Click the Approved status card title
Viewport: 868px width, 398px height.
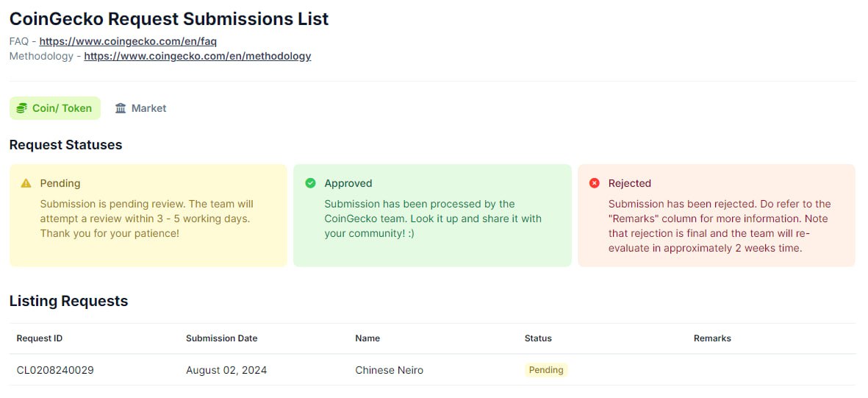348,183
